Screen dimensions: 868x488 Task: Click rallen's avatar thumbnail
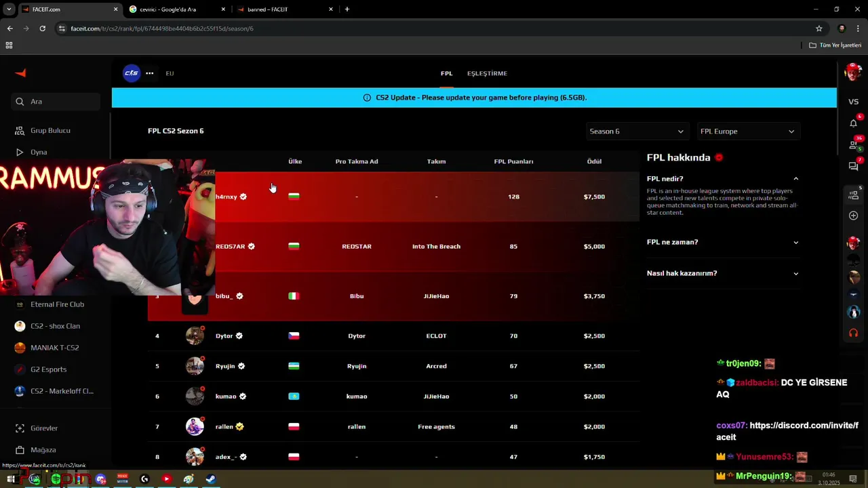[195, 426]
